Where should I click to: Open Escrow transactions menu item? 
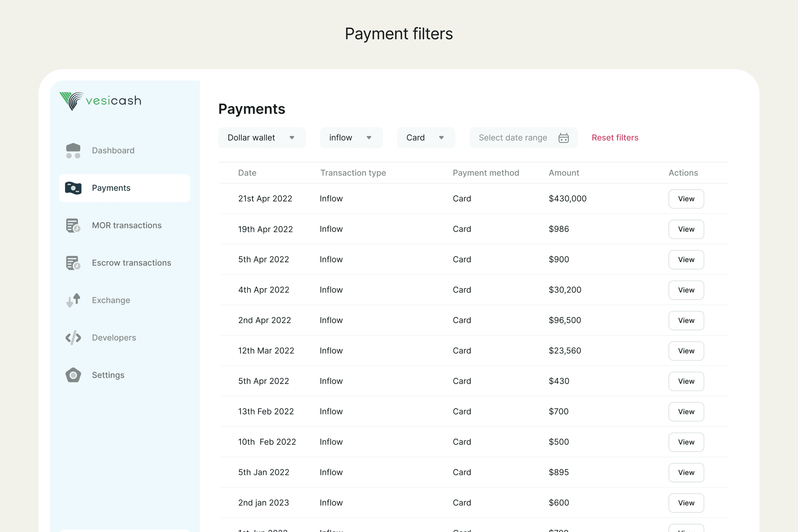[131, 263]
